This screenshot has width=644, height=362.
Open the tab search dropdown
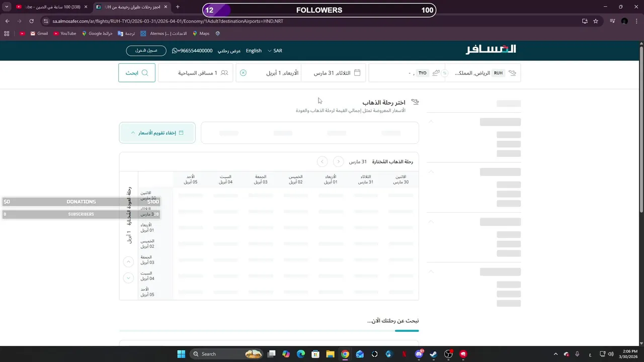pyautogui.click(x=7, y=7)
